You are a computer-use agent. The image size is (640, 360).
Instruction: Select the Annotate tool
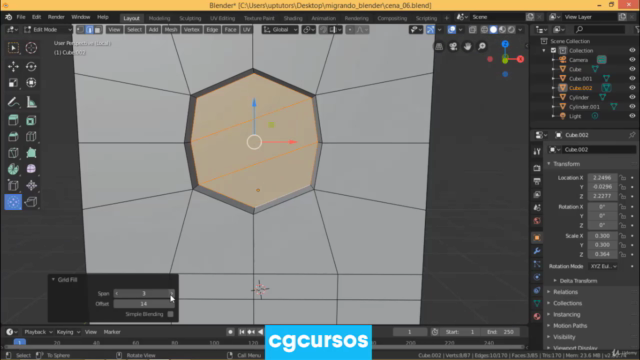tap(13, 102)
